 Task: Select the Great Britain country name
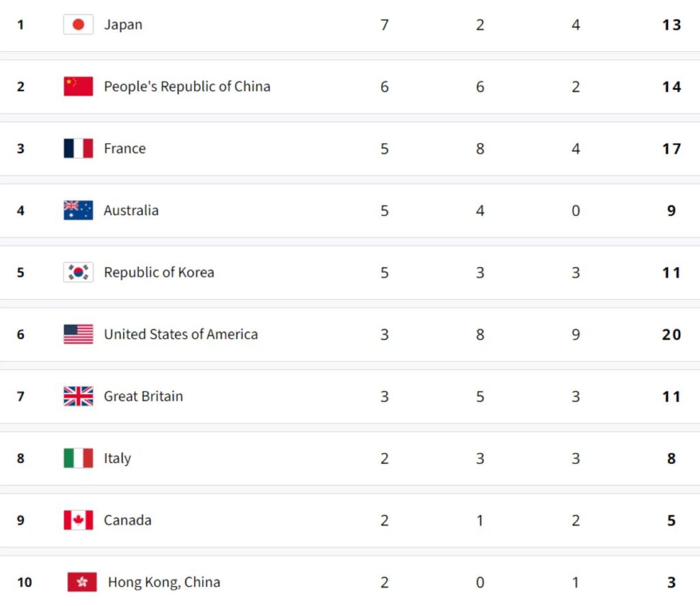[x=143, y=396]
